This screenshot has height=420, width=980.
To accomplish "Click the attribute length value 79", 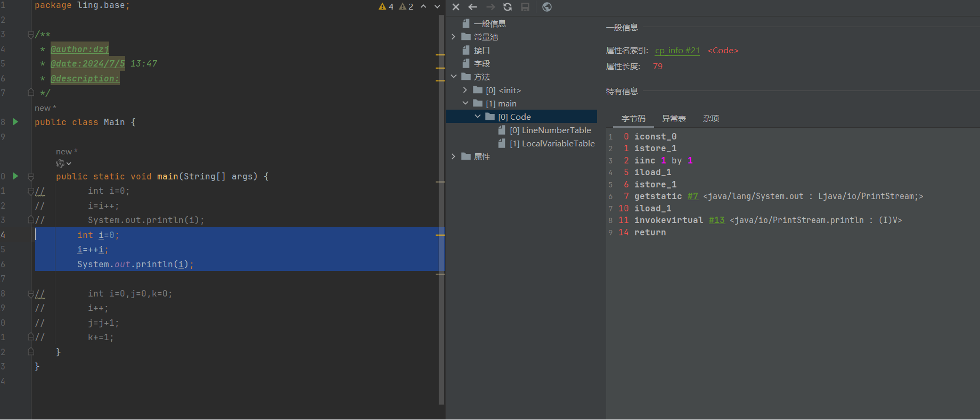I will 658,66.
